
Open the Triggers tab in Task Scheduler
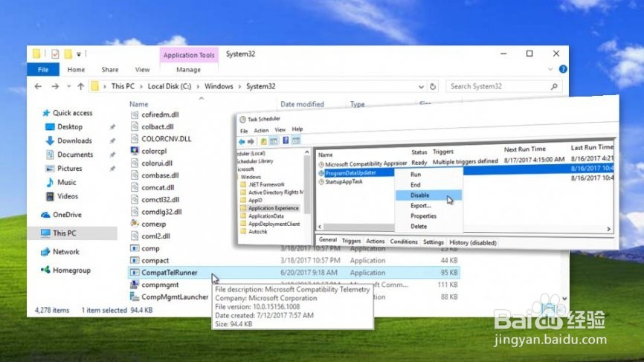(x=351, y=242)
